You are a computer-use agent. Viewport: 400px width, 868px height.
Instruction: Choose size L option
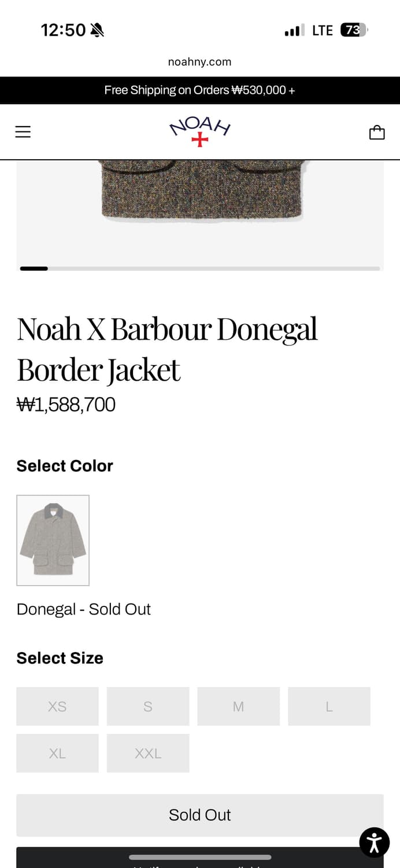(x=329, y=706)
